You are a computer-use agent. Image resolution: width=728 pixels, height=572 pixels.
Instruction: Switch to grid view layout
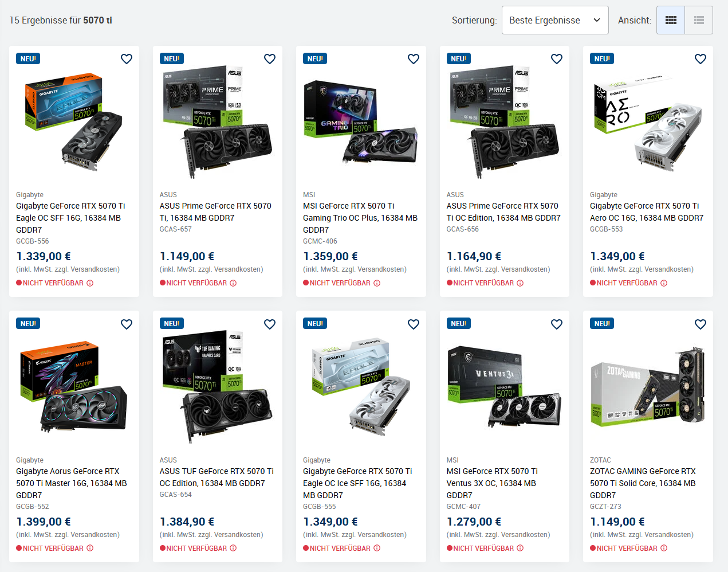point(671,20)
